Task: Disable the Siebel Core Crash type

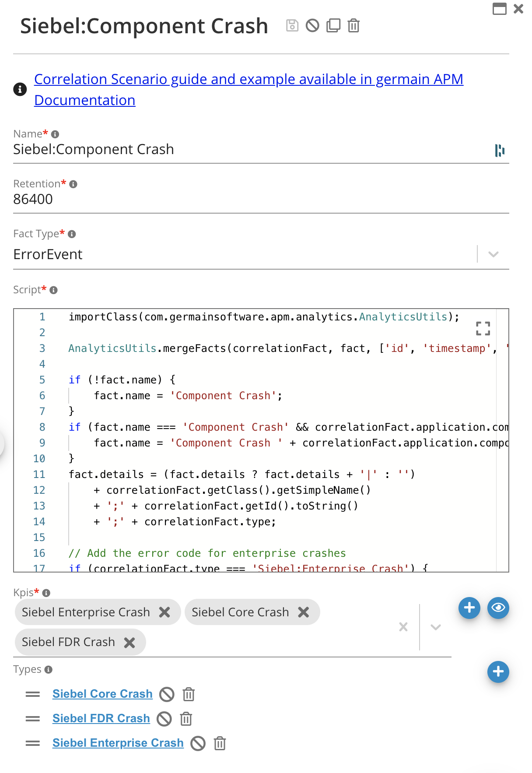Action: (x=167, y=694)
